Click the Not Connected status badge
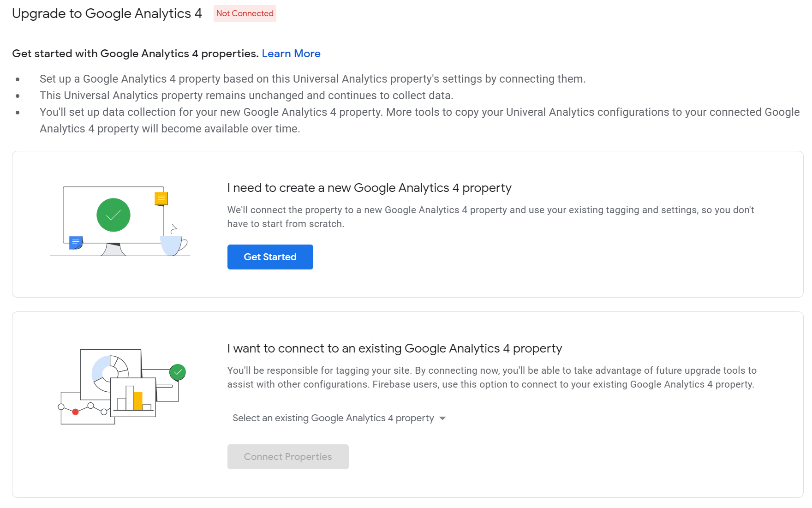Image resolution: width=812 pixels, height=508 pixels. tap(245, 13)
